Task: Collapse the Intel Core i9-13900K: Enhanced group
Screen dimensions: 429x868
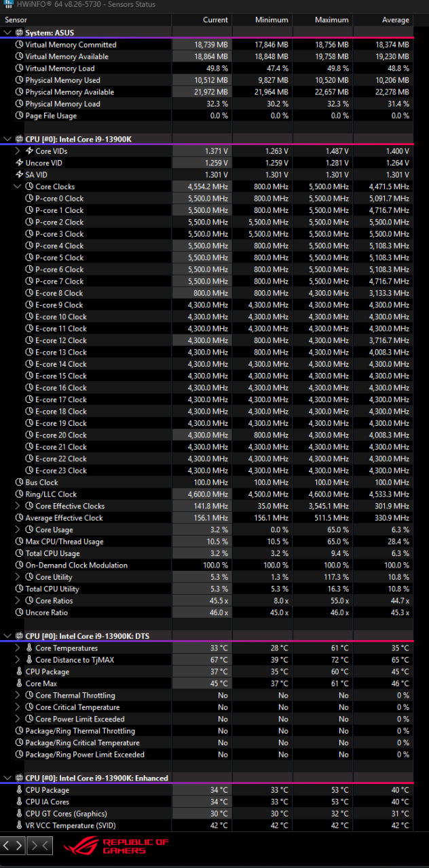Action: (x=7, y=778)
